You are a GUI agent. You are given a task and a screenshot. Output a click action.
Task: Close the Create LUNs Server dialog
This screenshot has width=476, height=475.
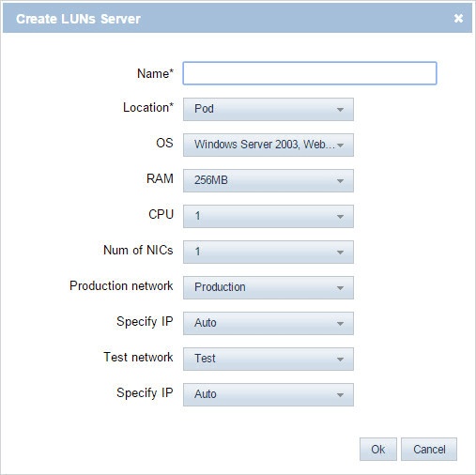click(x=458, y=19)
